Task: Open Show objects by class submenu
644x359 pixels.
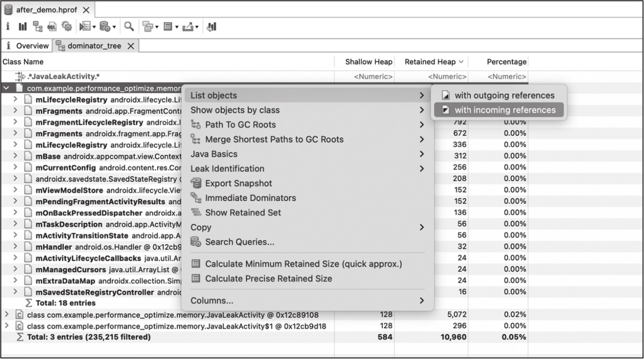Action: (307, 110)
